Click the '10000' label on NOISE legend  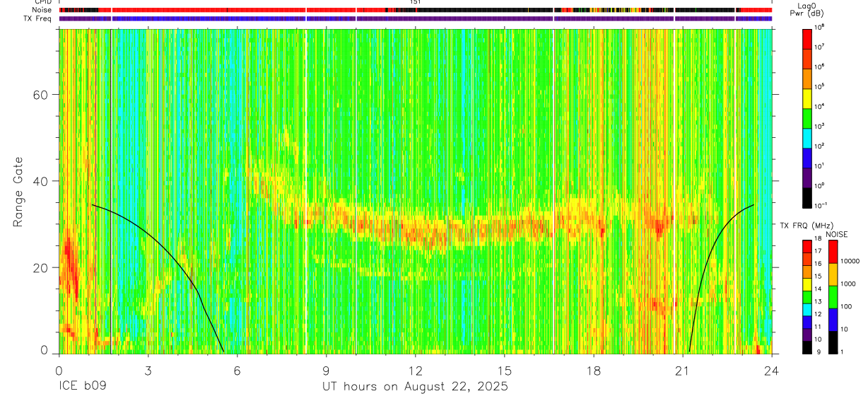click(851, 260)
